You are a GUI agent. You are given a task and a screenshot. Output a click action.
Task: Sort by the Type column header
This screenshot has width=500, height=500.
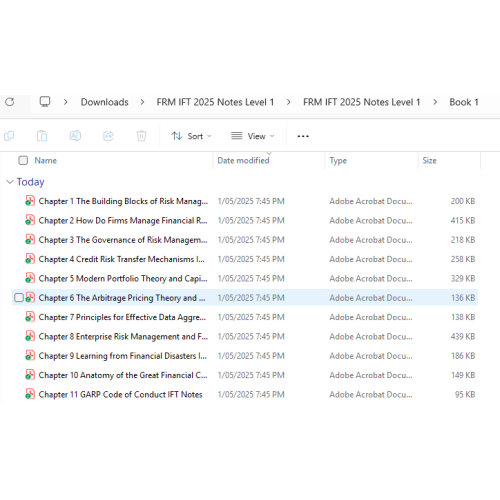(338, 161)
